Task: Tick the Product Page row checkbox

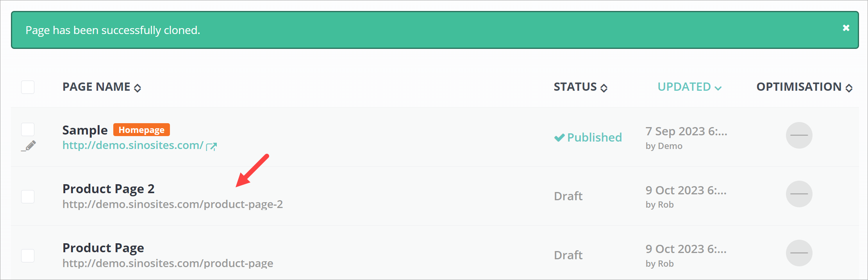Action: point(28,255)
